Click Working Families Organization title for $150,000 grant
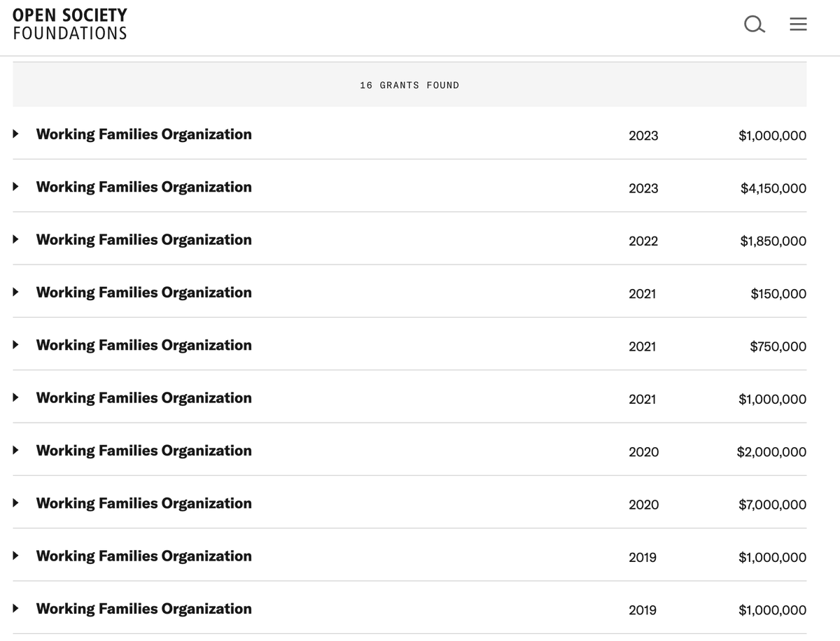 [143, 292]
